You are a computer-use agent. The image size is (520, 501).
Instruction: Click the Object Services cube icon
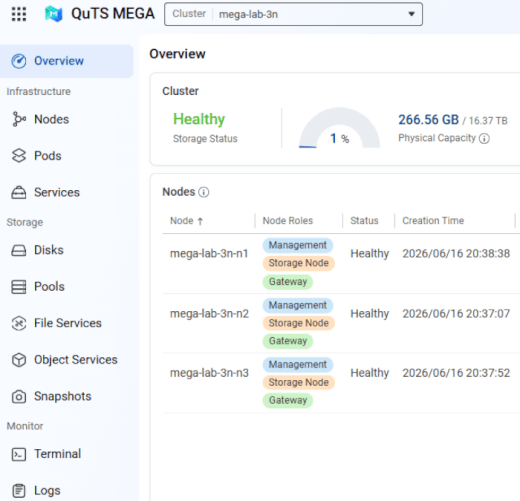(x=19, y=360)
